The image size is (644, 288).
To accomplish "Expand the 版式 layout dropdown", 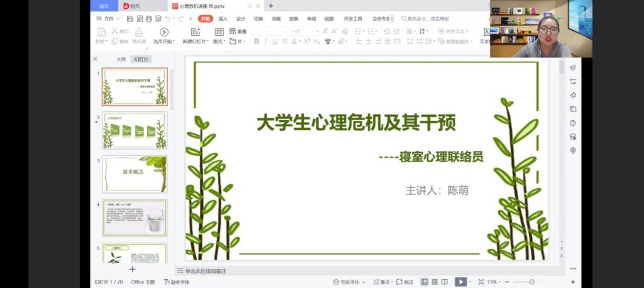I will [219, 42].
